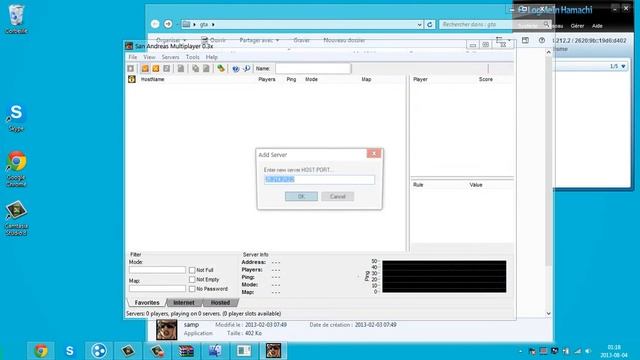Click the Explorer help question icon
Viewport: 640px width, 360px height.
542,40
